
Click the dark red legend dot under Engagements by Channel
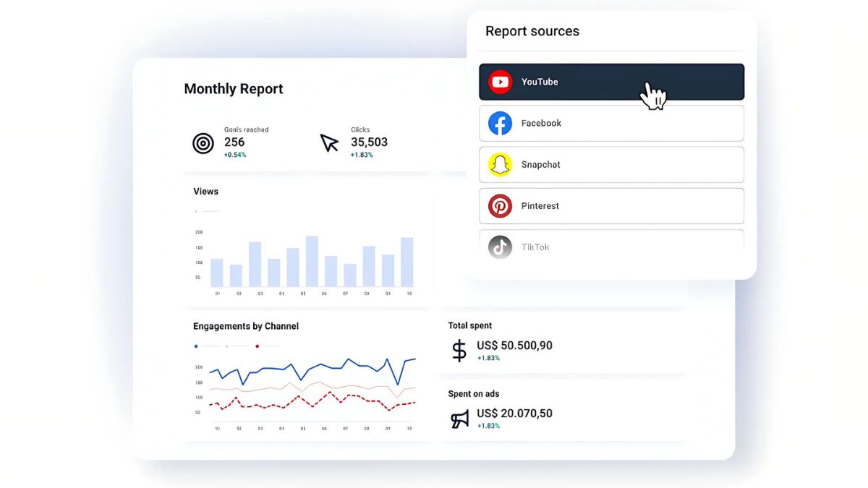[257, 346]
